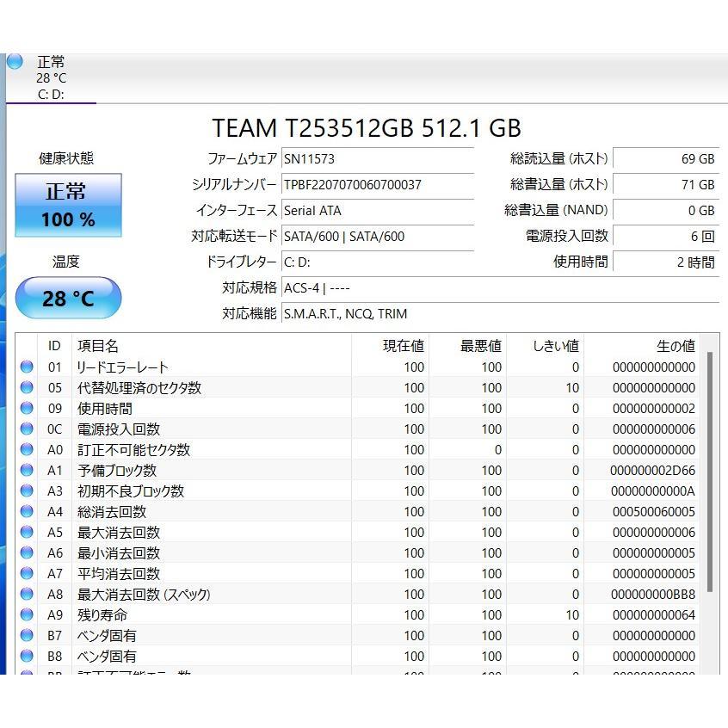Click the total host reads value 69 GB
728x728 pixels.
tap(666, 159)
